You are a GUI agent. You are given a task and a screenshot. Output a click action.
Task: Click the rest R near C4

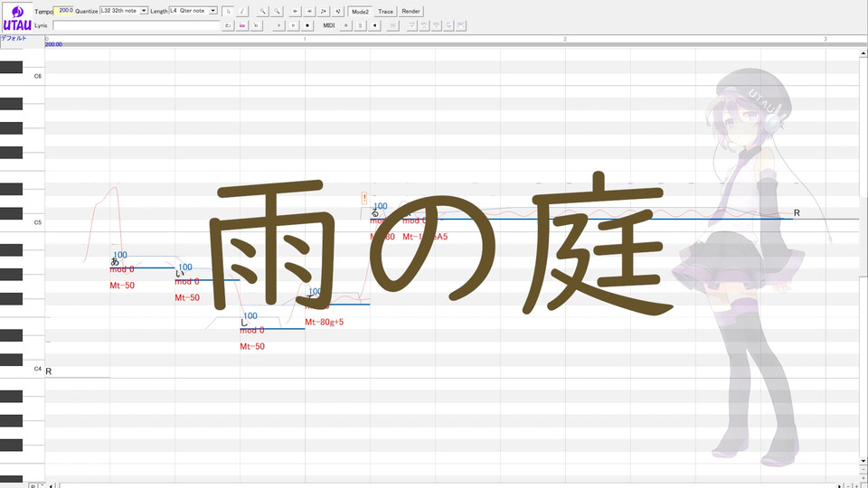49,371
